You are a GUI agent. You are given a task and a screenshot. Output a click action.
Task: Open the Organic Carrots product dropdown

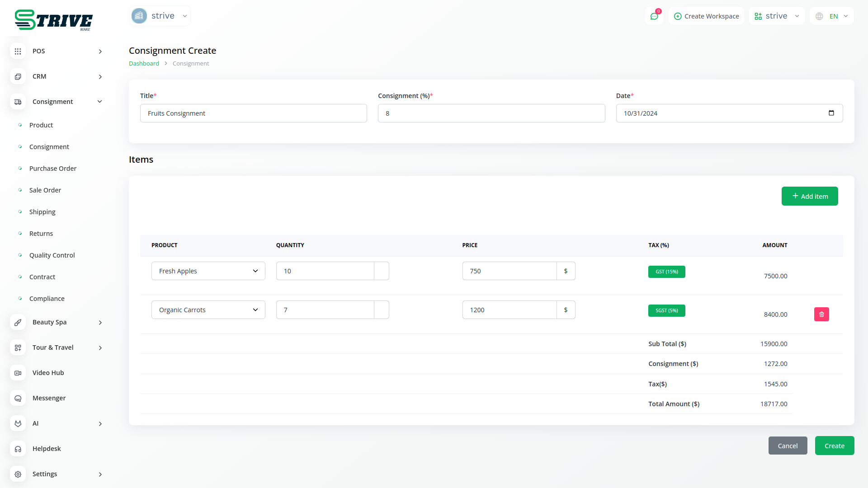pyautogui.click(x=208, y=310)
